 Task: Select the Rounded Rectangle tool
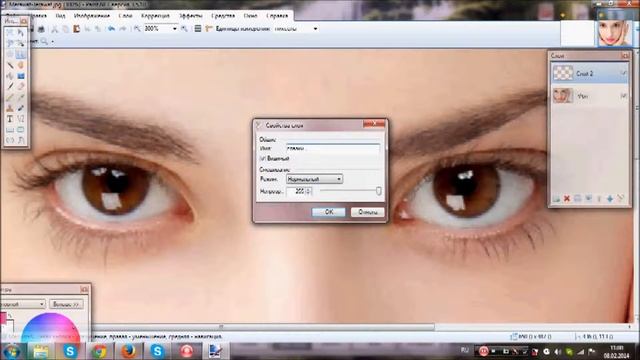[20, 130]
